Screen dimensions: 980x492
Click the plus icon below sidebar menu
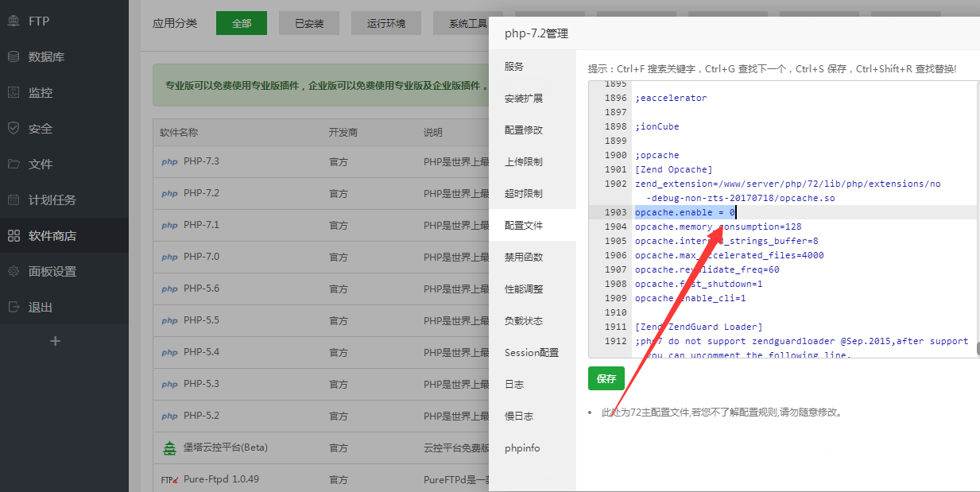point(55,341)
